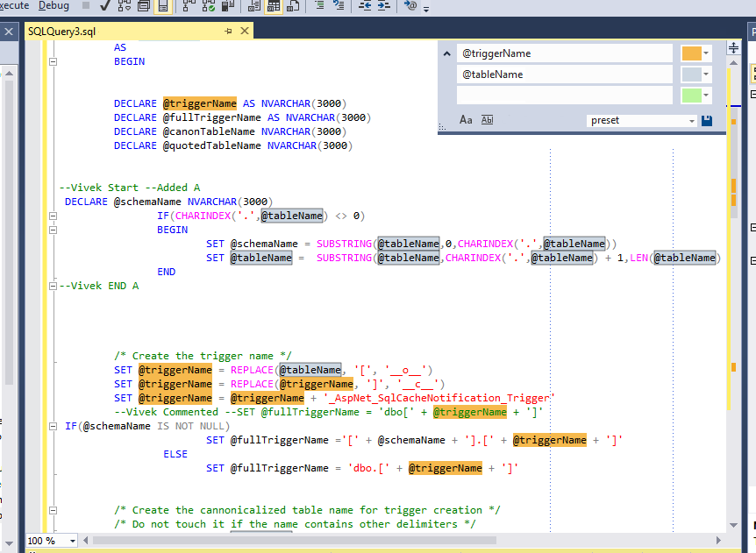Screen dimensions: 756x553
Task: Pin the SQLQuery3.sql tab
Action: [229, 32]
